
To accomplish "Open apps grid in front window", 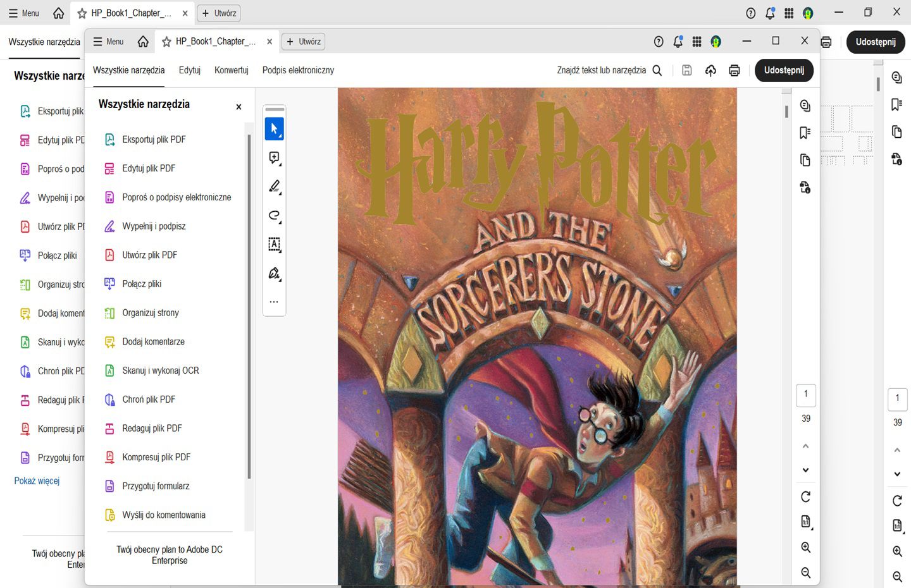I will click(x=697, y=42).
